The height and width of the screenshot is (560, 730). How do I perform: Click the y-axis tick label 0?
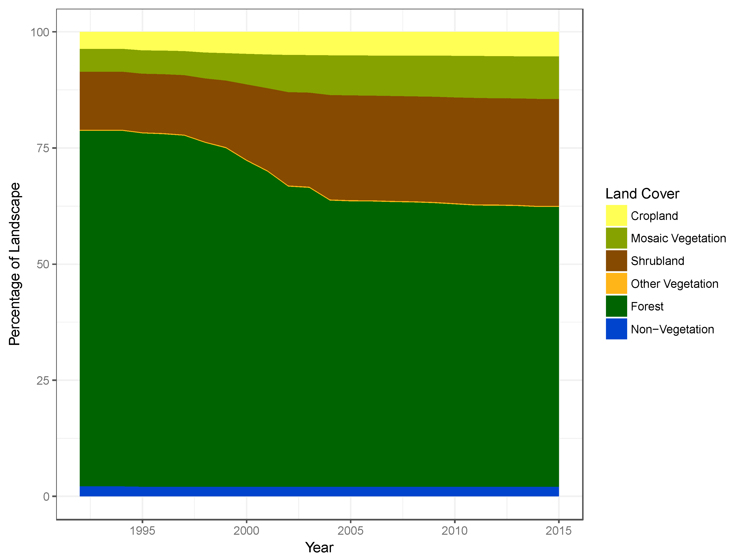46,497
